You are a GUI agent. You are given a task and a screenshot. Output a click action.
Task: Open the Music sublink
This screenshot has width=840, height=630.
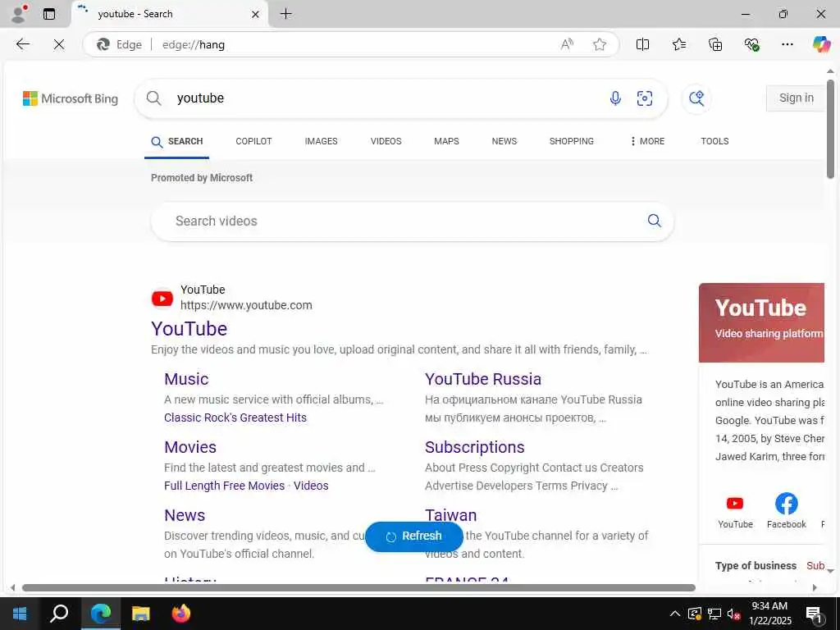(x=186, y=379)
